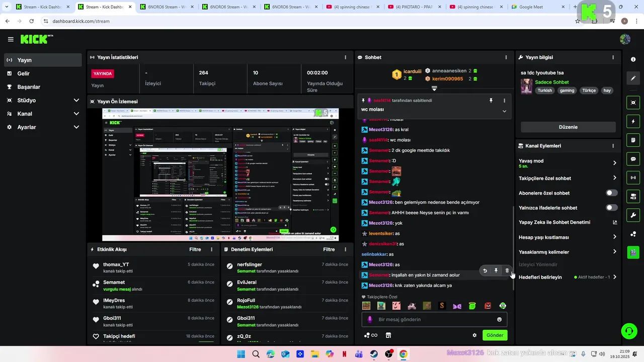Click the Windows Start button
Screen dimensions: 644x362
tap(241, 354)
